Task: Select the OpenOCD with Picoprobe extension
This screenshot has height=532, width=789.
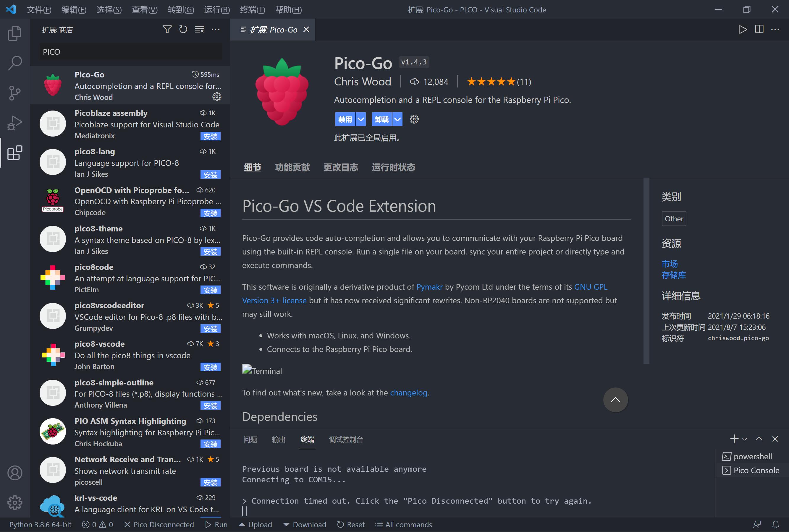Action: (130, 201)
